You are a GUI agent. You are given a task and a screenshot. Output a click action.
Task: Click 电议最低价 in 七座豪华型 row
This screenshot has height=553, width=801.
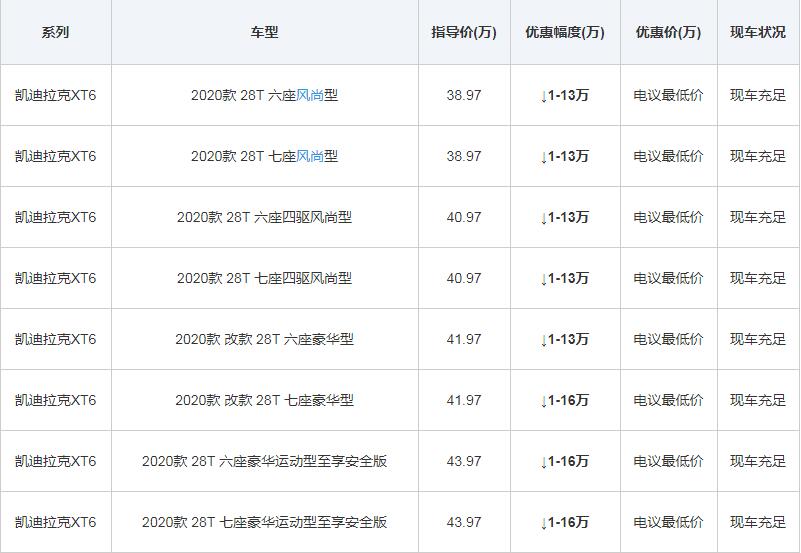(x=668, y=400)
